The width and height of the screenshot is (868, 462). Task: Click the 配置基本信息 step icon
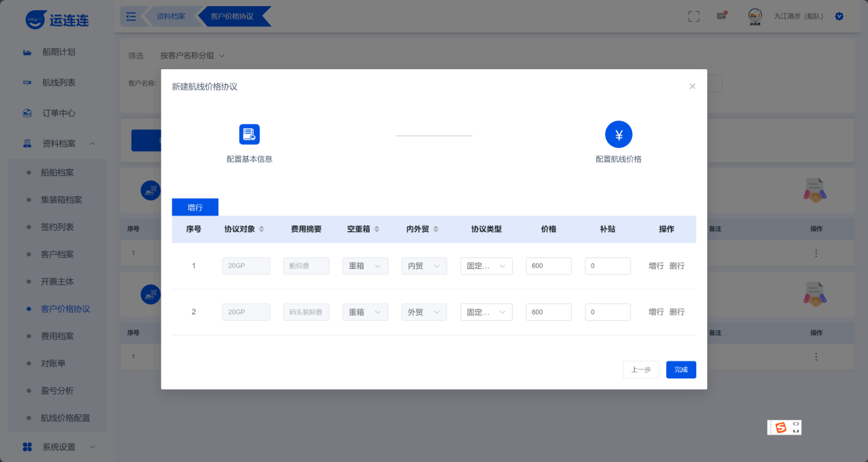click(x=249, y=134)
